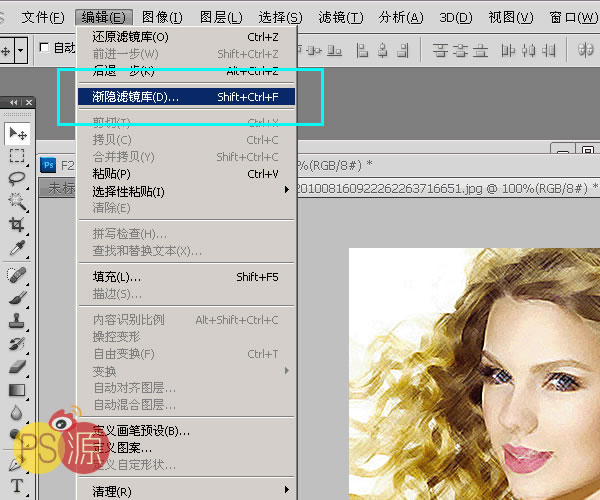The width and height of the screenshot is (600, 500).
Task: Select the Eyedropper tool
Action: point(17,247)
